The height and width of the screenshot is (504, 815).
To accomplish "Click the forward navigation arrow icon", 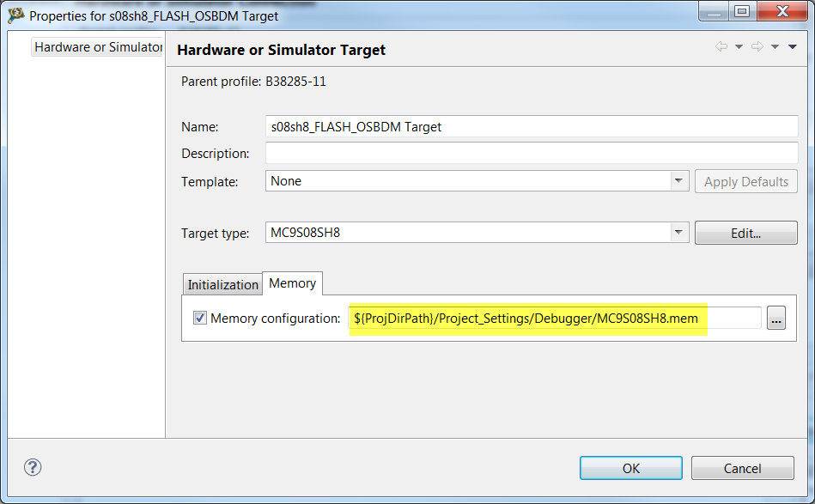I will [x=757, y=47].
